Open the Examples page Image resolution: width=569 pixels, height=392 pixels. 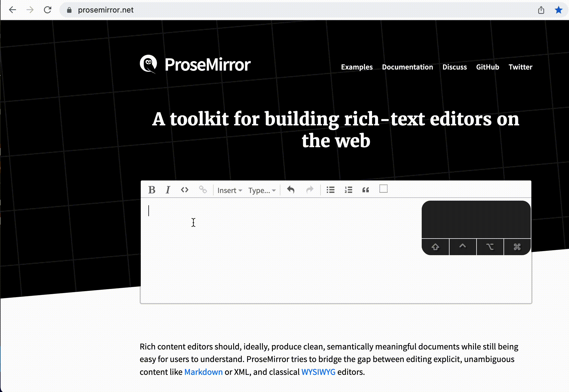357,67
